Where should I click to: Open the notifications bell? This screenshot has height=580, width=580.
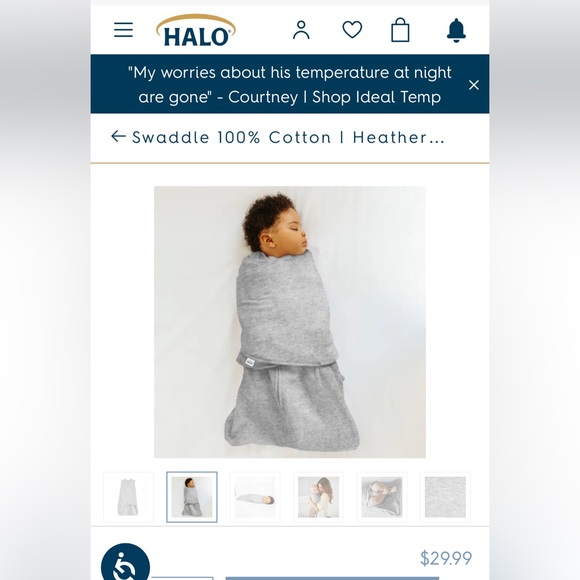pos(456,30)
